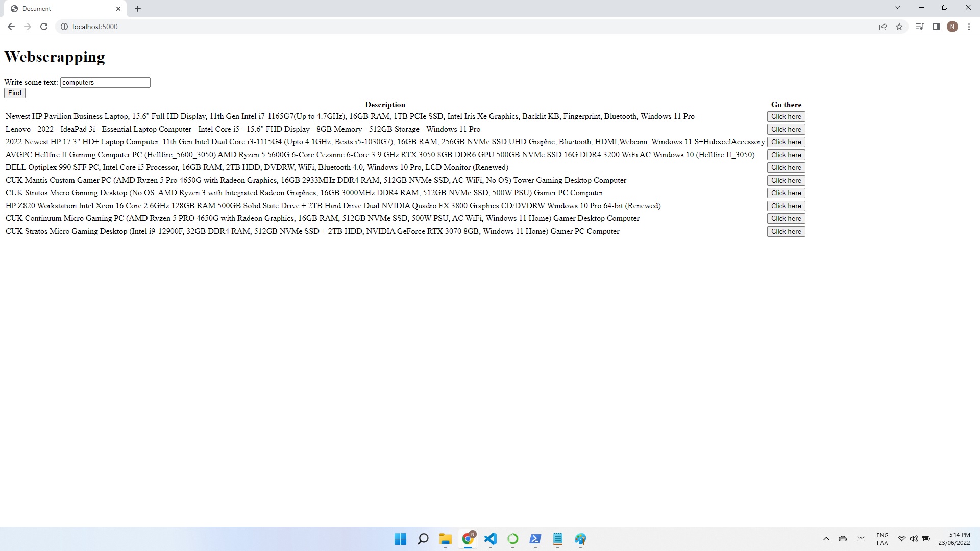Viewport: 980px width, 551px height.
Task: Focus the 'Write some text' input field
Action: click(105, 83)
